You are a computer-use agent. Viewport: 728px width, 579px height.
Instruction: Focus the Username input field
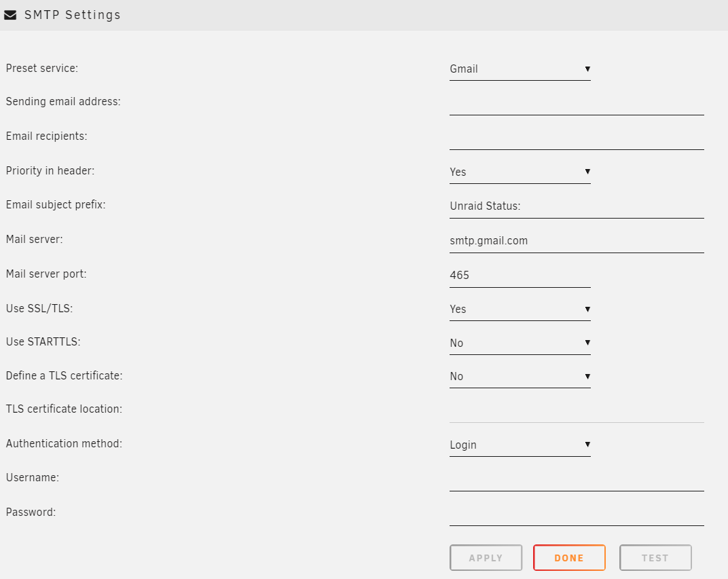click(x=577, y=480)
